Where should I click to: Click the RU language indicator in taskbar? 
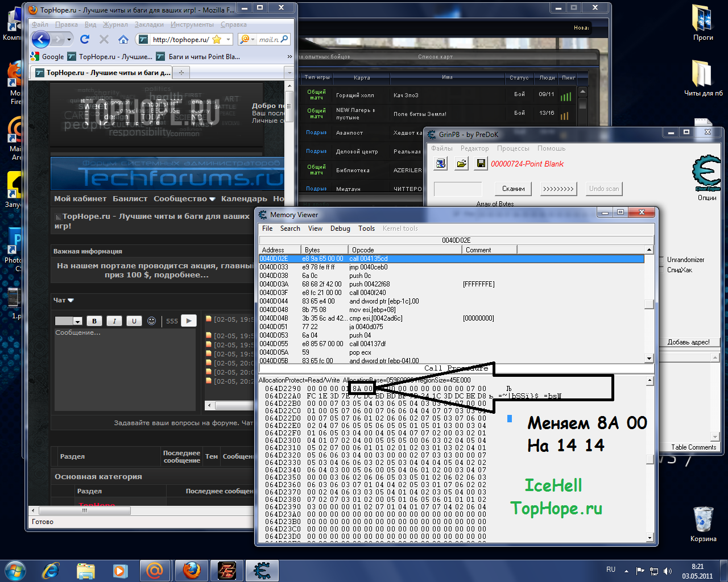[611, 569]
